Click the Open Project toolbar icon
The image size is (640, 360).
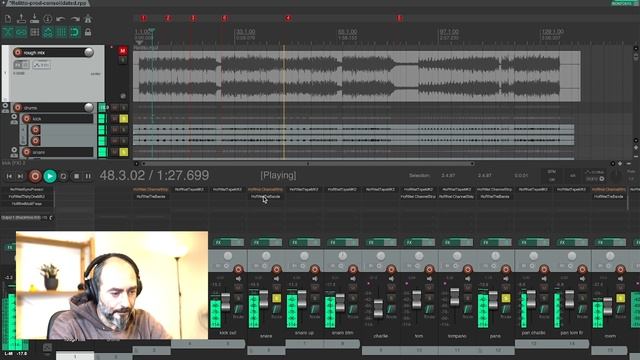point(21,19)
